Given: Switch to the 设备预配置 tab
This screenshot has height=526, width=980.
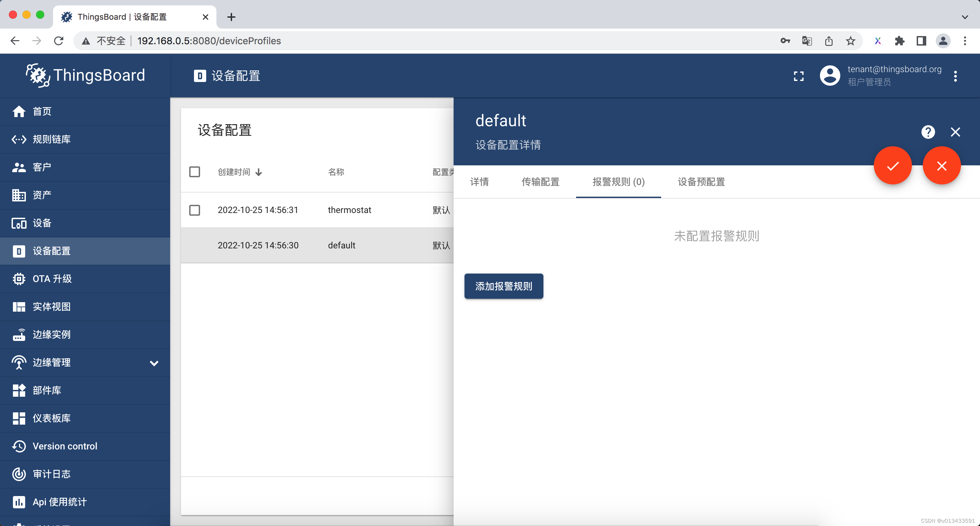Looking at the screenshot, I should pos(701,182).
